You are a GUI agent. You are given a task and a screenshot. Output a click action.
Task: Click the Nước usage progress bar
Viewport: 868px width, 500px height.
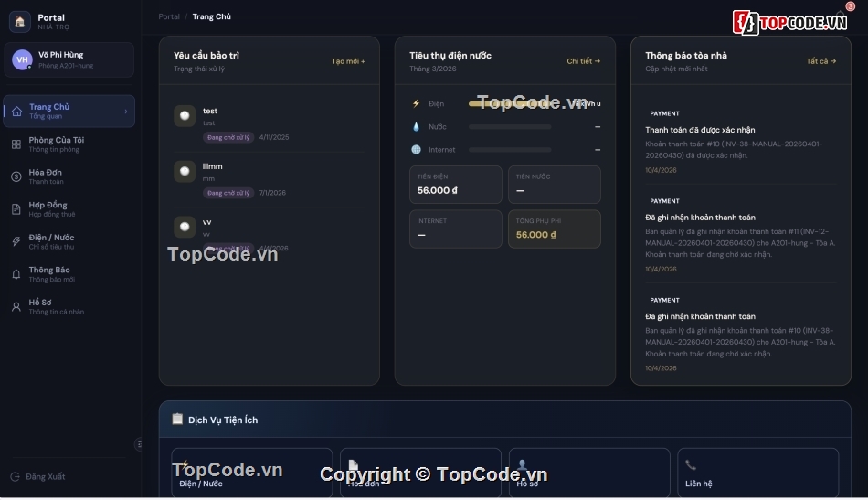click(x=510, y=127)
